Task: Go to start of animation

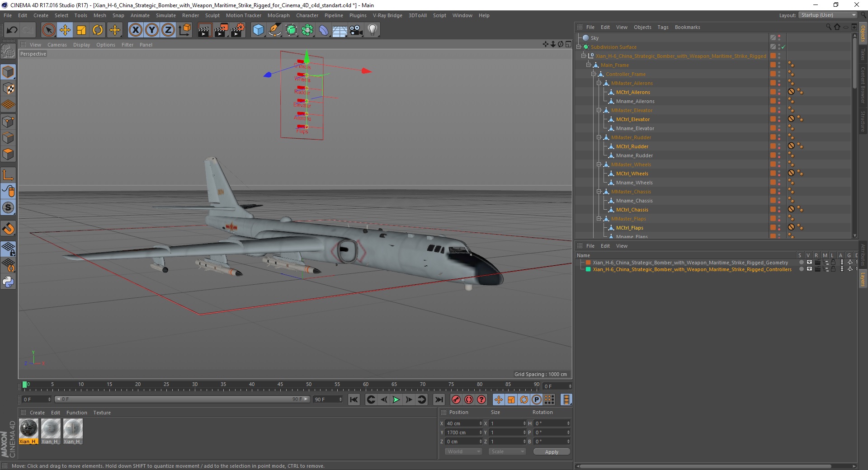Action: pyautogui.click(x=354, y=399)
